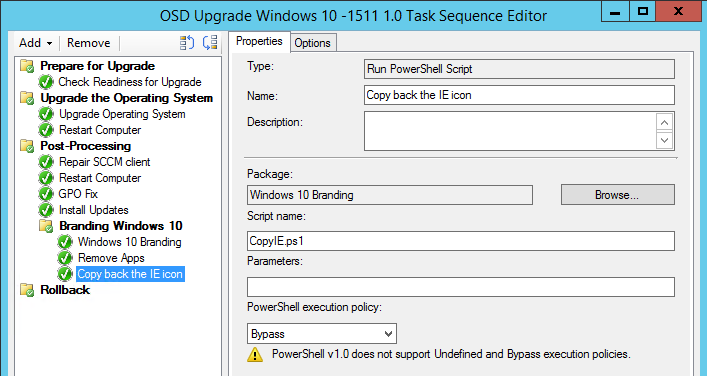The height and width of the screenshot is (376, 707).
Task: Click the Script name field with CopyIE.ps1
Action: pos(461,241)
